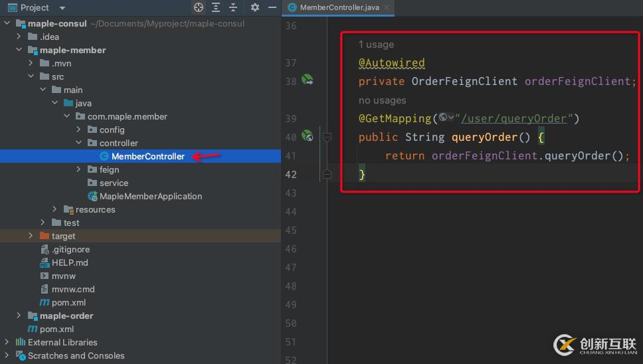
Task: Click the "1 usage" hint above @Autowired
Action: (376, 45)
